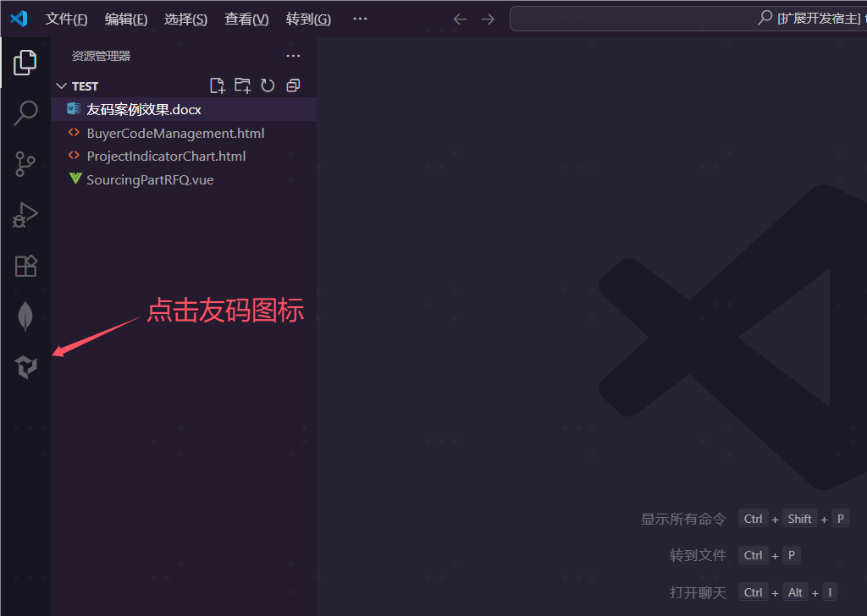Open the Explorer view in activity bar
This screenshot has height=616, width=867.
pos(25,62)
